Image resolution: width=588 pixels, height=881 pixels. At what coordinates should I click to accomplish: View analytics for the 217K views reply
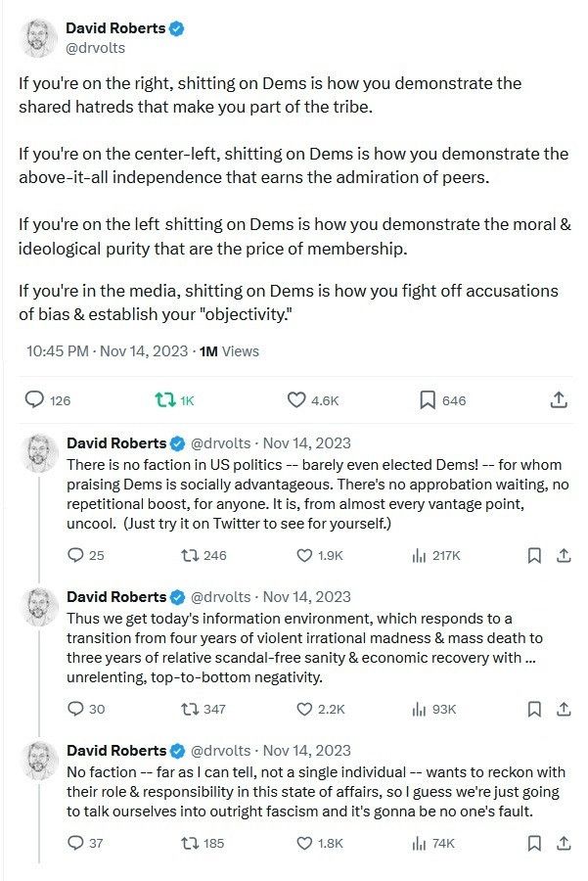coord(420,555)
